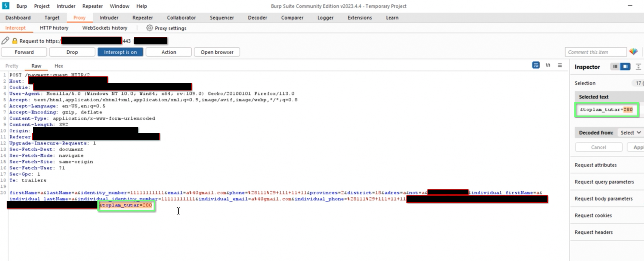Click the Drop button
The height and width of the screenshot is (261, 644).
click(x=72, y=52)
